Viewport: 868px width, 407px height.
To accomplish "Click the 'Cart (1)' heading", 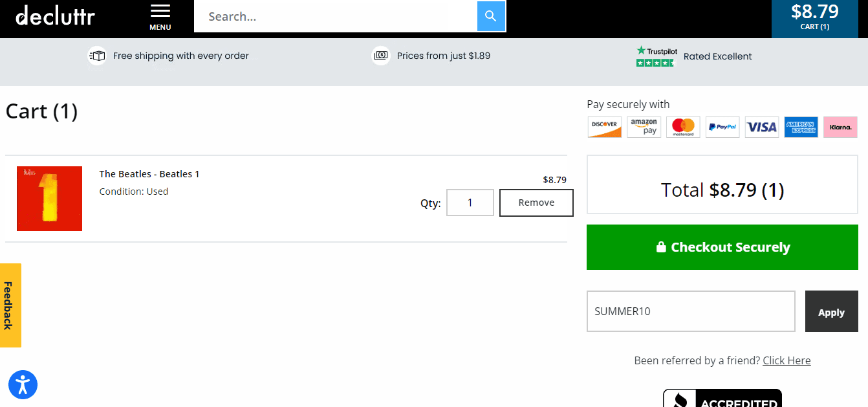I will pyautogui.click(x=41, y=111).
